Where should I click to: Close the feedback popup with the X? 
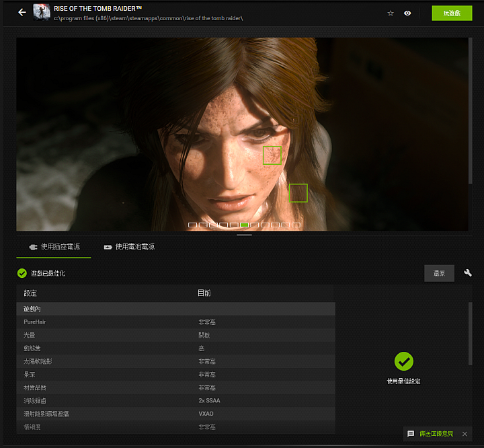pos(465,434)
